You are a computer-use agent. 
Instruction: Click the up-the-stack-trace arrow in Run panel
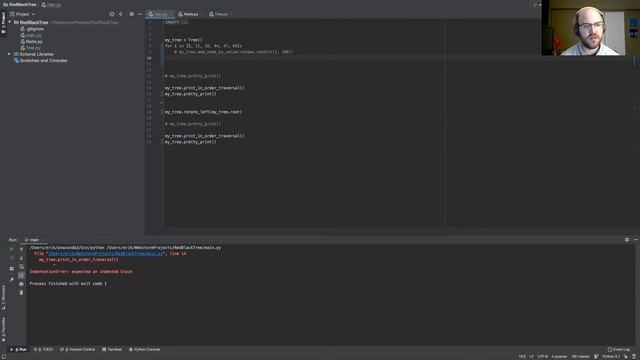(x=21, y=249)
